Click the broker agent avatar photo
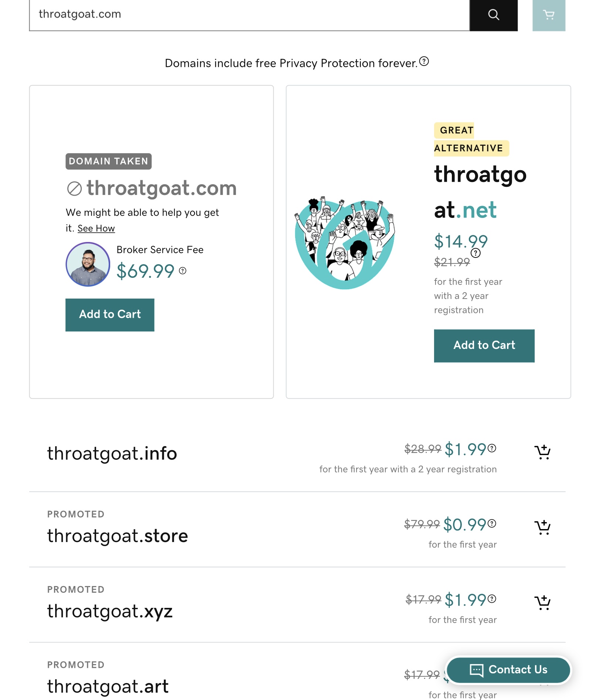This screenshot has width=599, height=700. (x=88, y=264)
